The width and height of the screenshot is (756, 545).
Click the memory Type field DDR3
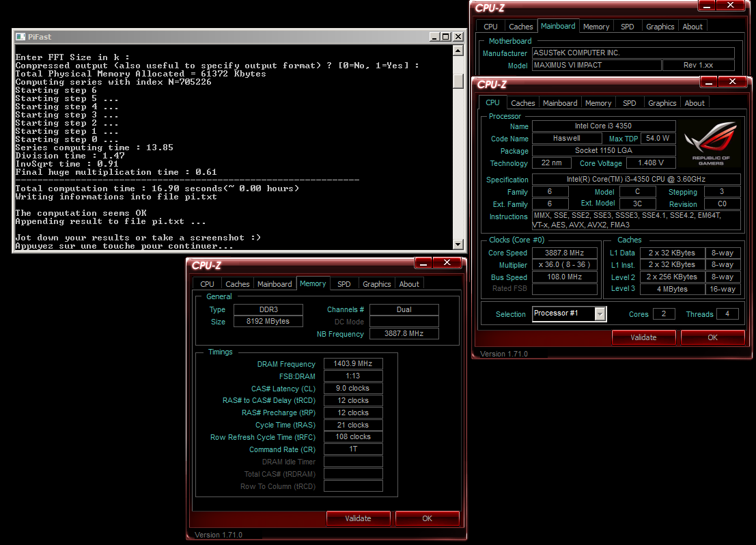[x=268, y=309]
